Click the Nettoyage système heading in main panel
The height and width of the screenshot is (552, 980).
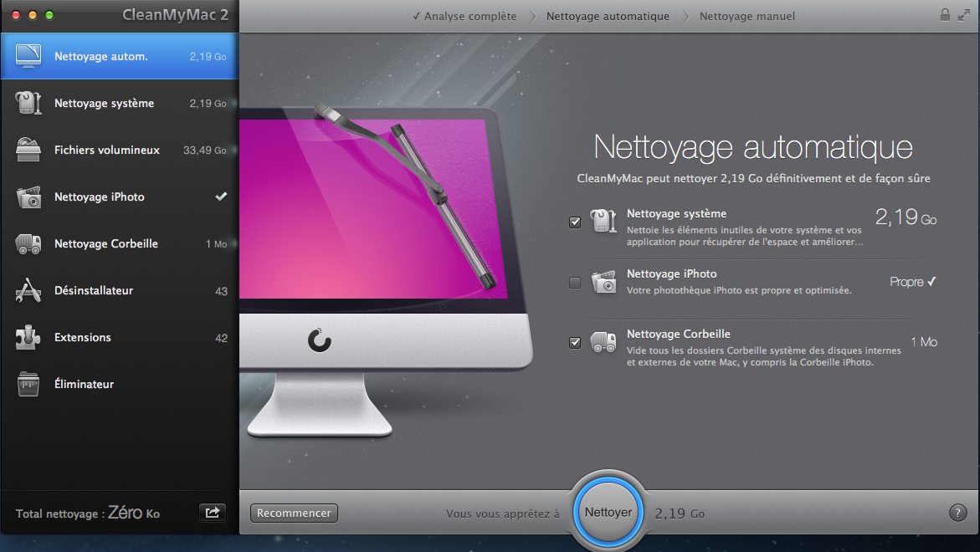(676, 213)
